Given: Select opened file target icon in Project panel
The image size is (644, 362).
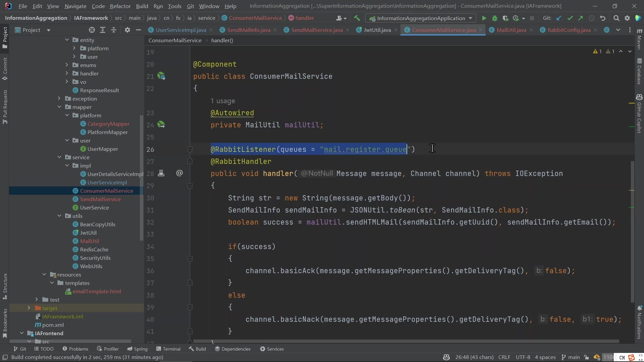Looking at the screenshot, I should point(92,30).
